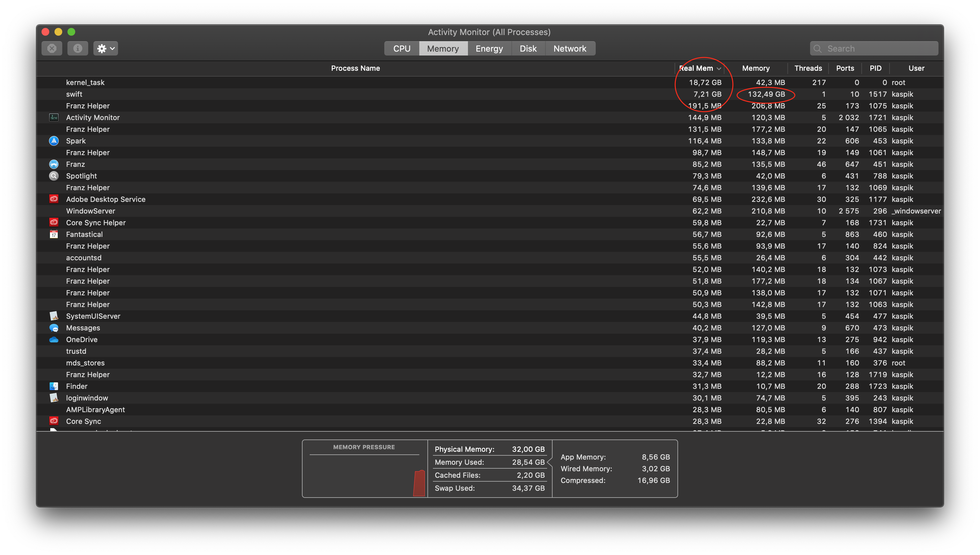
Task: Click kernel_task's 18,72 GB real memory
Action: pyautogui.click(x=705, y=82)
